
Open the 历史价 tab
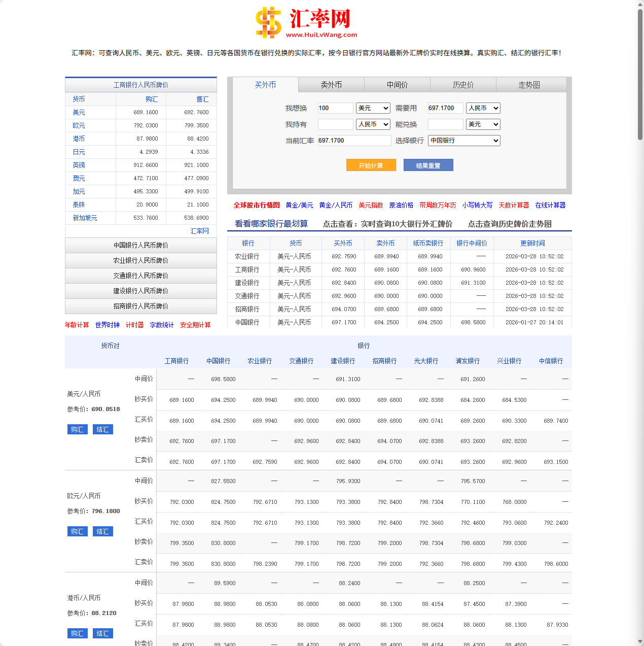pyautogui.click(x=463, y=85)
